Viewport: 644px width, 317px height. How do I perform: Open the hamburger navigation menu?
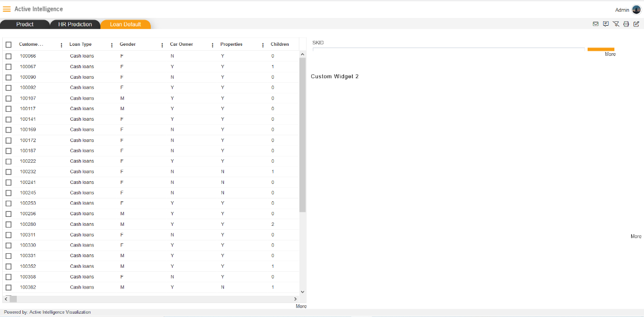point(7,9)
